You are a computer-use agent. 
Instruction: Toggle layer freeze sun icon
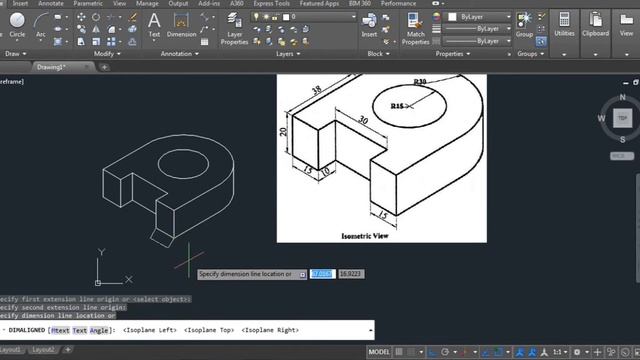266,17
